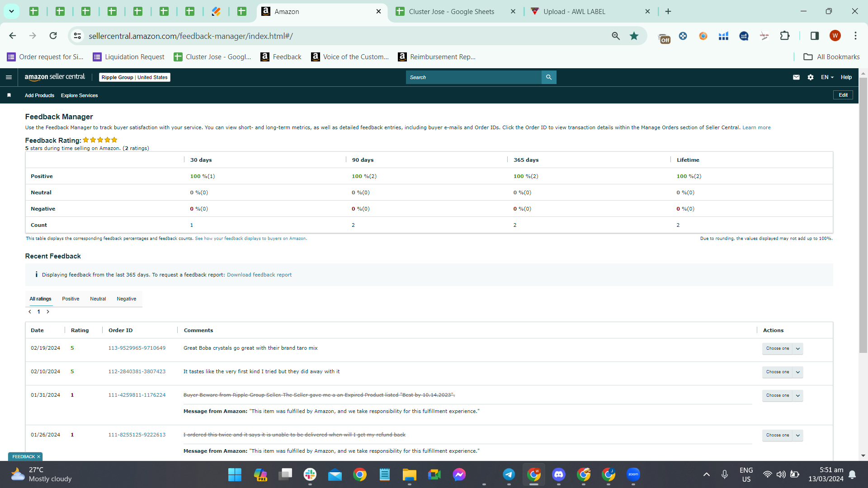Show hidden system tray icons chevron

706,474
